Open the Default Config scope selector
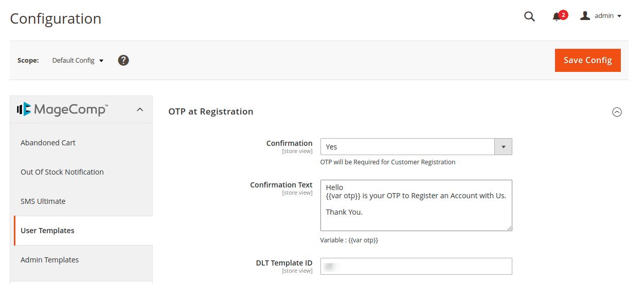Screen dimensions: 644x284 pyautogui.click(x=78, y=60)
